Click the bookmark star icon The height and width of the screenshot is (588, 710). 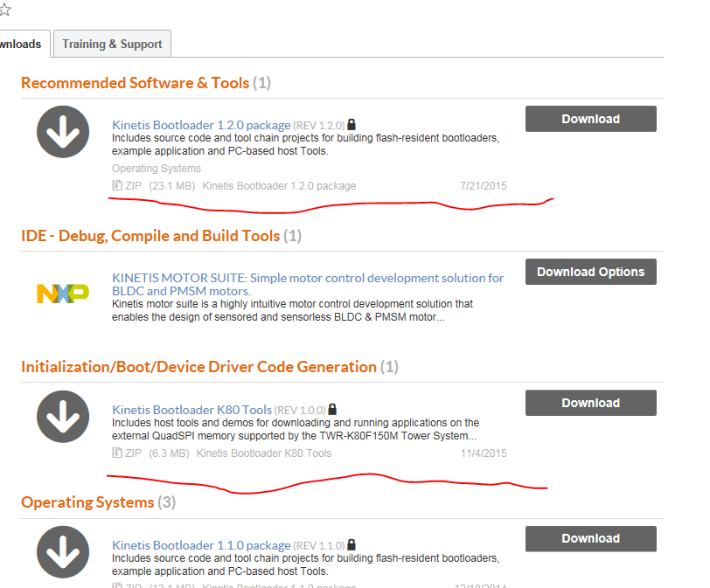click(x=4, y=10)
